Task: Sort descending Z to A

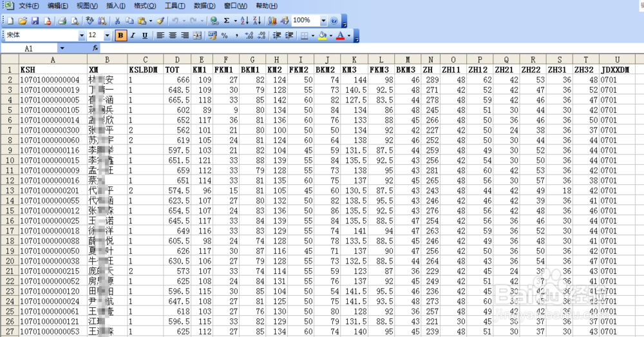Action: [257, 21]
